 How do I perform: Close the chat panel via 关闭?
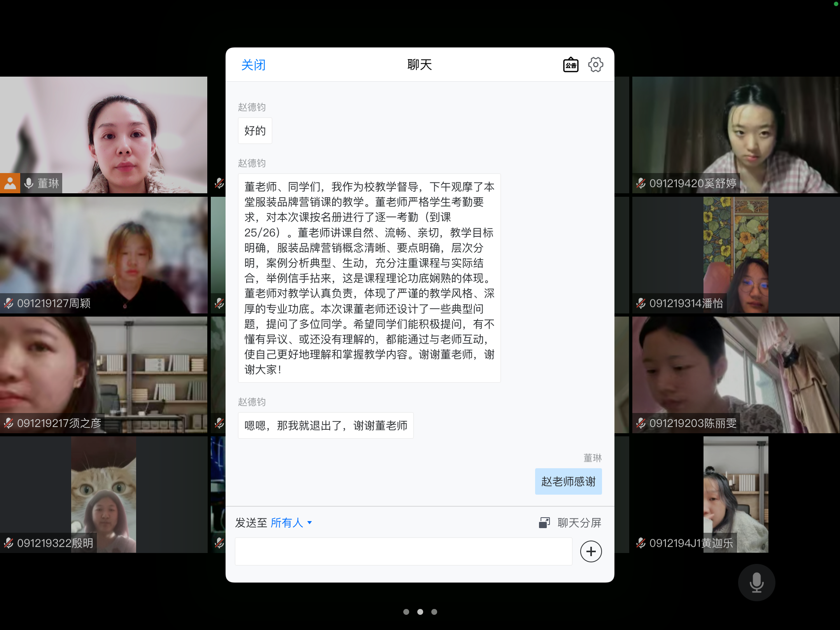[253, 65]
